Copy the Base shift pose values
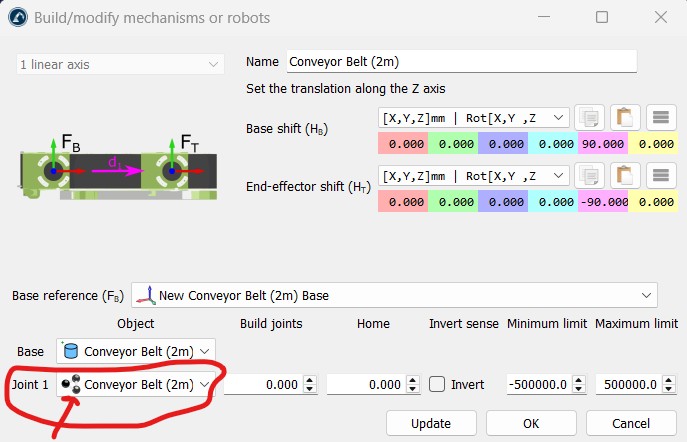The height and width of the screenshot is (442, 687). click(x=588, y=118)
